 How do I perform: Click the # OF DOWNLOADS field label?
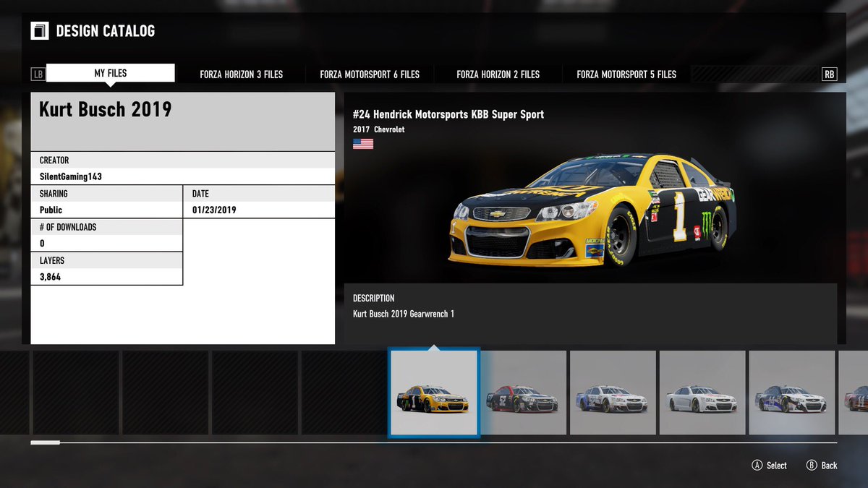(68, 227)
